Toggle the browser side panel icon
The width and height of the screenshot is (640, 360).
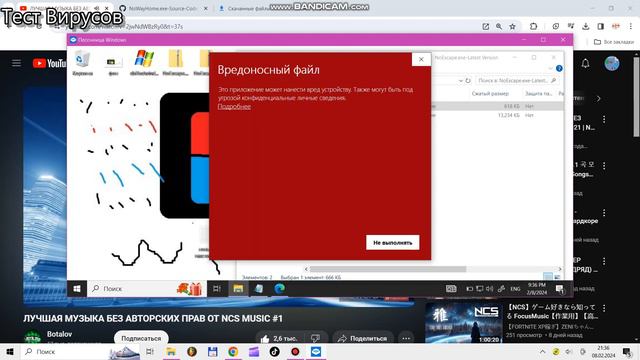pos(600,27)
